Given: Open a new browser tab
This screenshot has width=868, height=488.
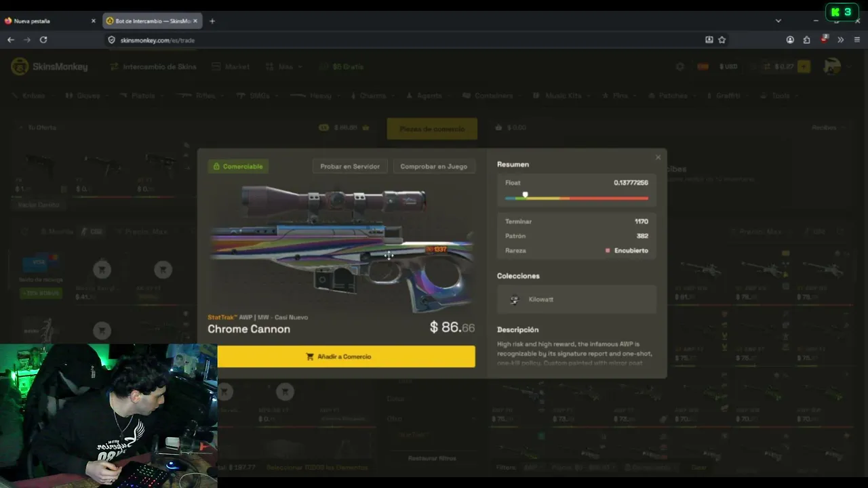Looking at the screenshot, I should coord(212,21).
